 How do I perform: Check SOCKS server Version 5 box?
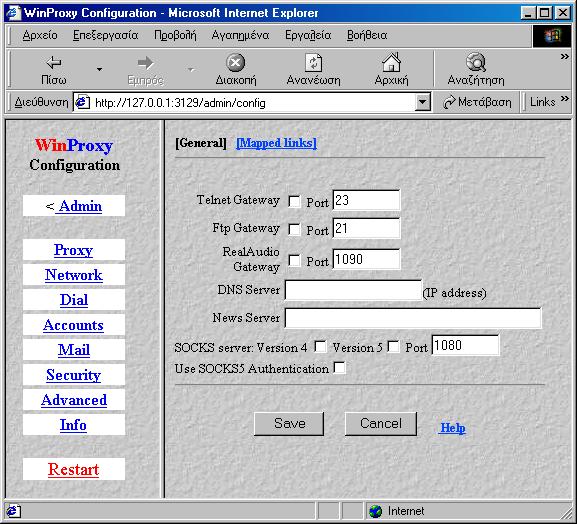(393, 346)
